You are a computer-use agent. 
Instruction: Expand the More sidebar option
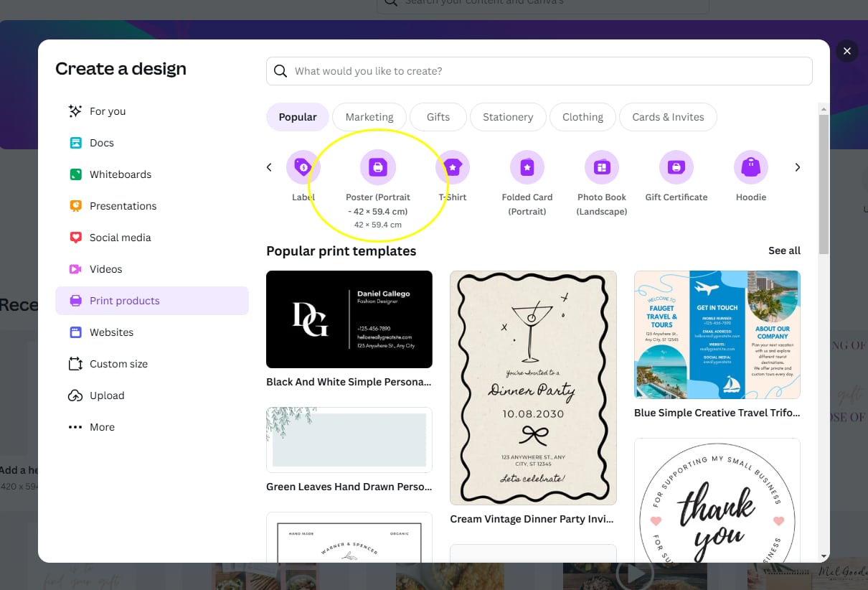click(152, 427)
